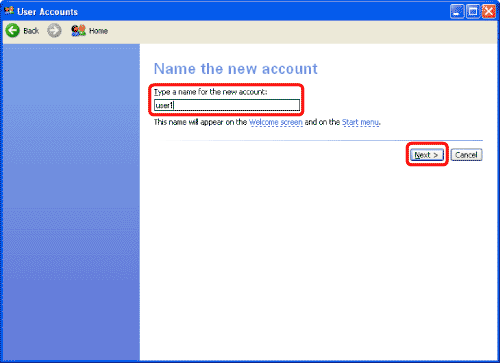
Task: Click the empty toolbar area beside Home
Action: pos(300,31)
